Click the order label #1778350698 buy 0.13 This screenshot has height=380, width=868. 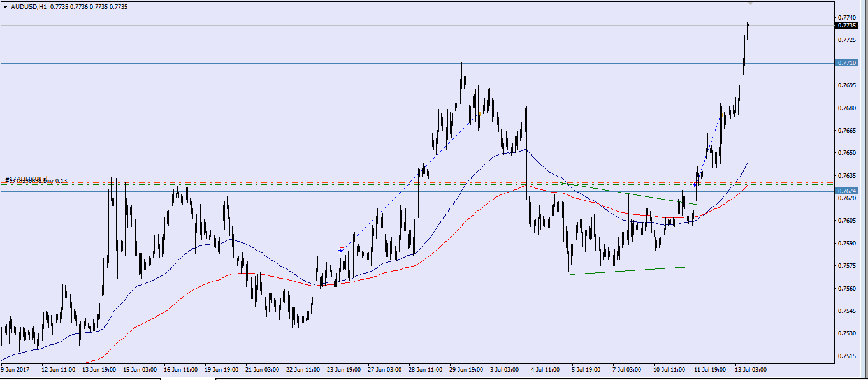coord(36,180)
